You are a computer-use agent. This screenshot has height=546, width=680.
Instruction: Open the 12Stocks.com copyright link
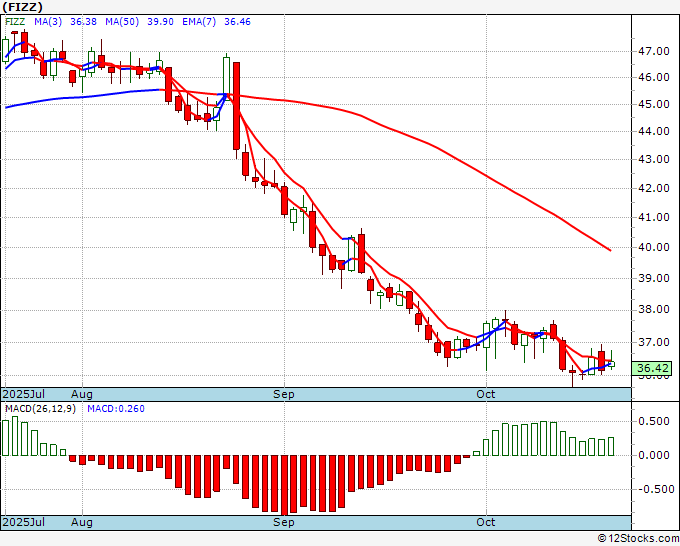[638, 539]
